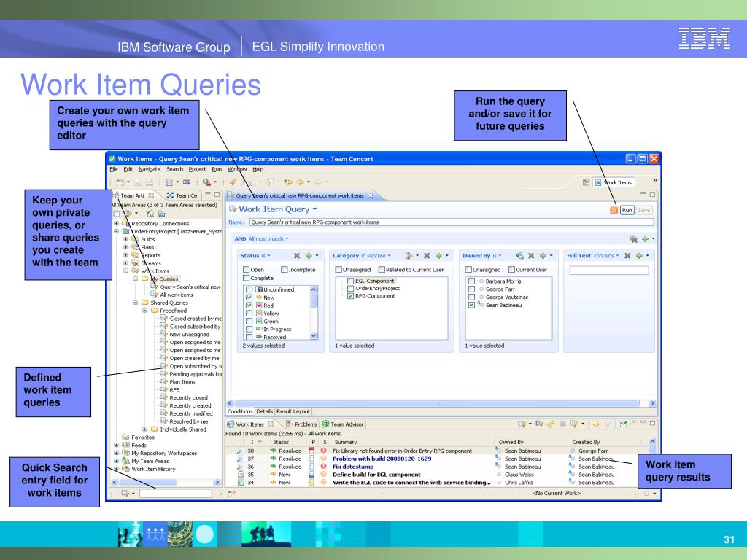The image size is (747, 560).
Task: Switch to the Team Ce tab
Action: (x=182, y=195)
